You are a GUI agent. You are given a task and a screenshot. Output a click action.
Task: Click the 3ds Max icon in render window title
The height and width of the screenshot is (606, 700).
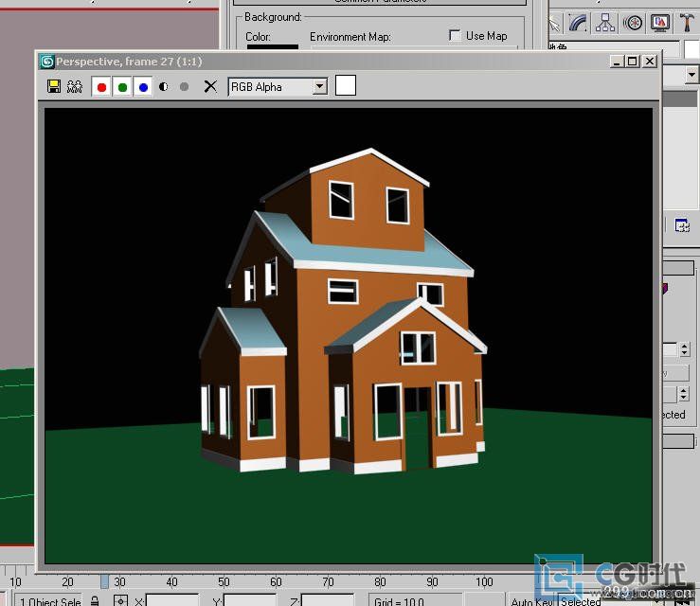[x=46, y=62]
